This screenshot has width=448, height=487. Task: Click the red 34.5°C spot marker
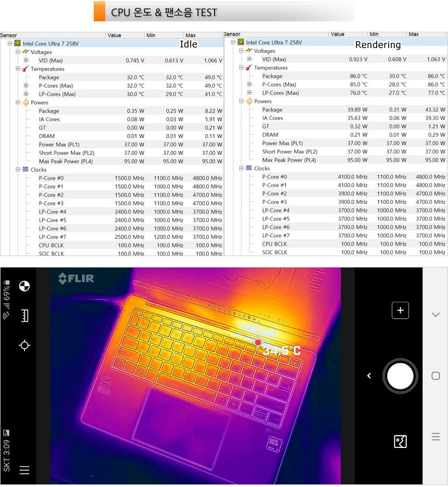pos(258,343)
